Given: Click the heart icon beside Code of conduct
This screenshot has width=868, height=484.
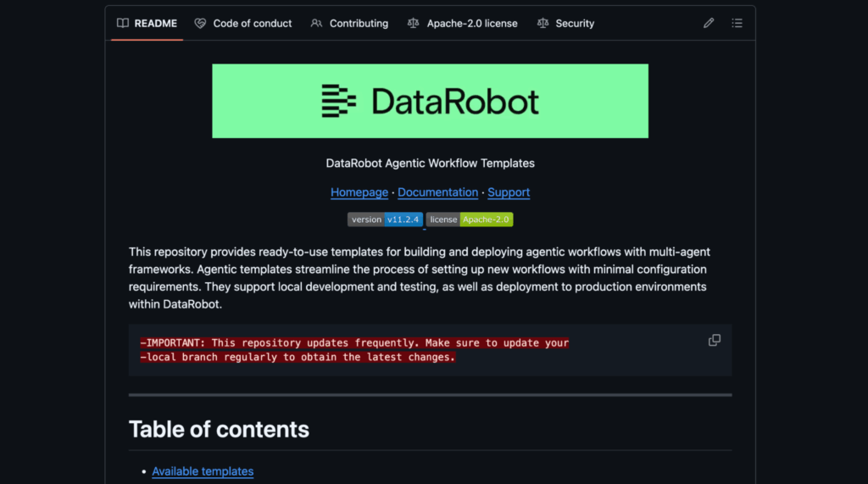Looking at the screenshot, I should [x=200, y=24].
